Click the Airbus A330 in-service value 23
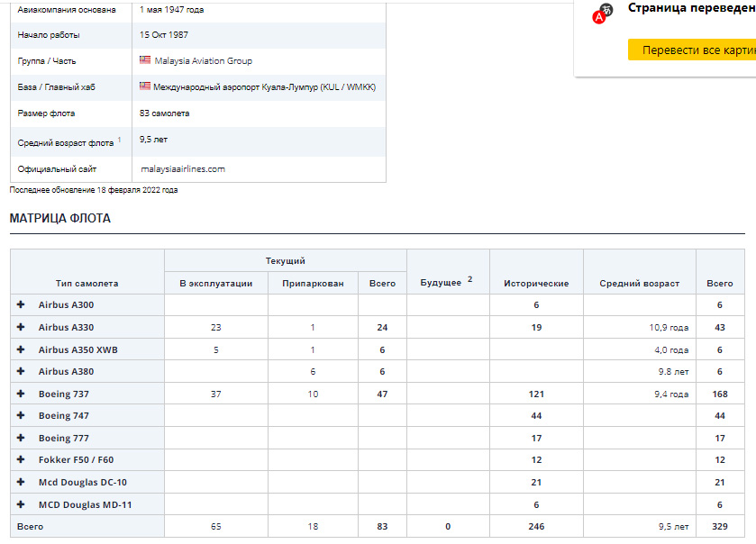The image size is (756, 544). click(216, 328)
